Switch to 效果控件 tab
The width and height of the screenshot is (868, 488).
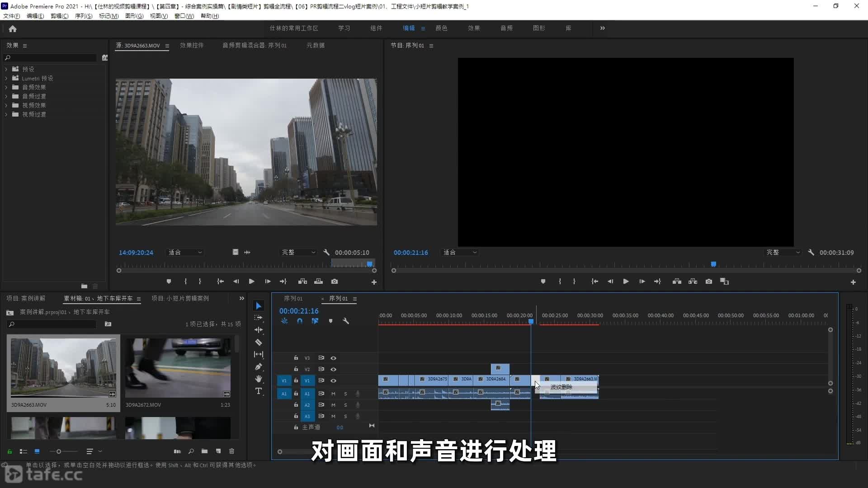[192, 45]
